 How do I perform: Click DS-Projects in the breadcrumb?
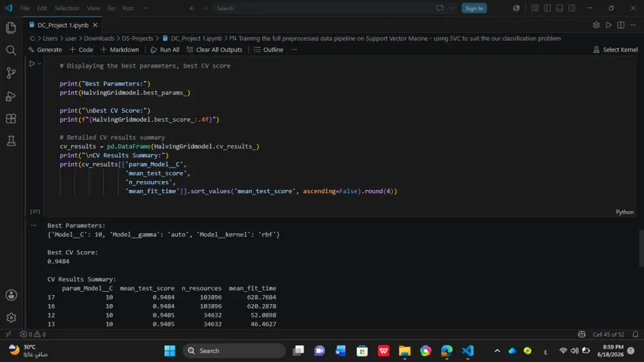[x=137, y=38]
